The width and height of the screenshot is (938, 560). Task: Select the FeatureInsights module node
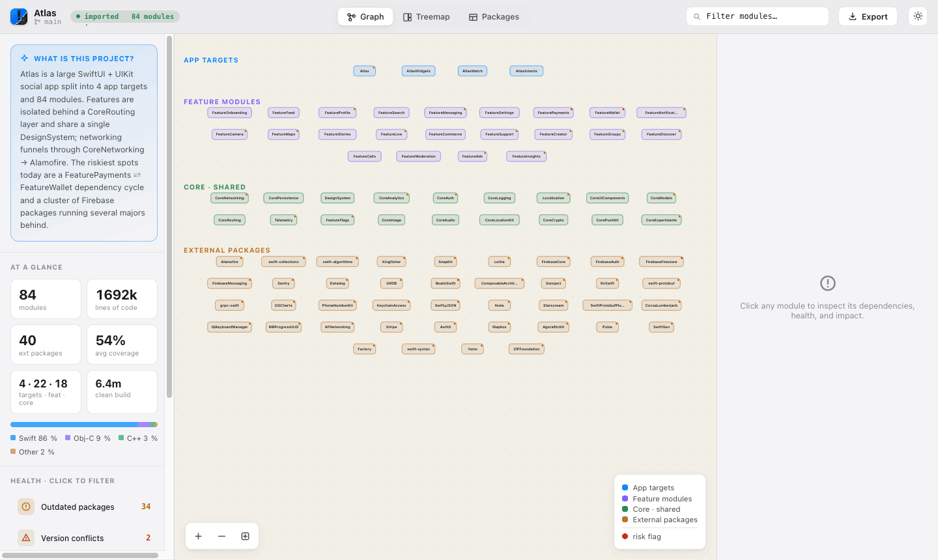[x=526, y=156]
